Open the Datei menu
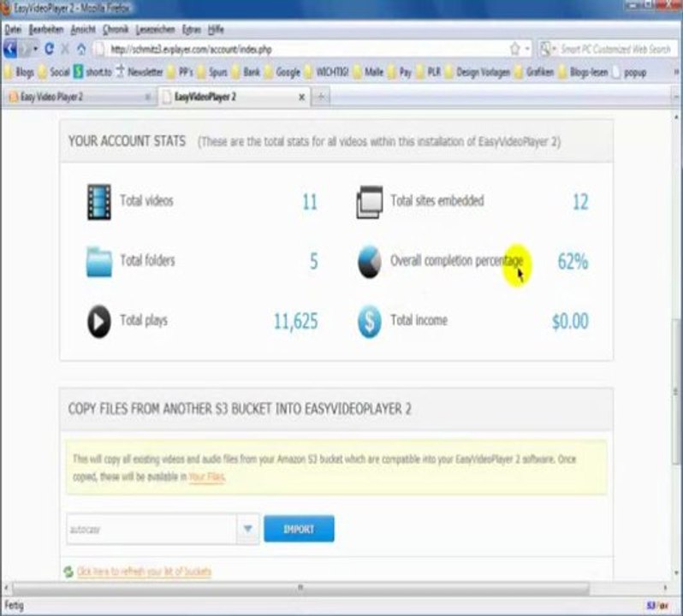Image resolution: width=683 pixels, height=616 pixels. pos(13,29)
